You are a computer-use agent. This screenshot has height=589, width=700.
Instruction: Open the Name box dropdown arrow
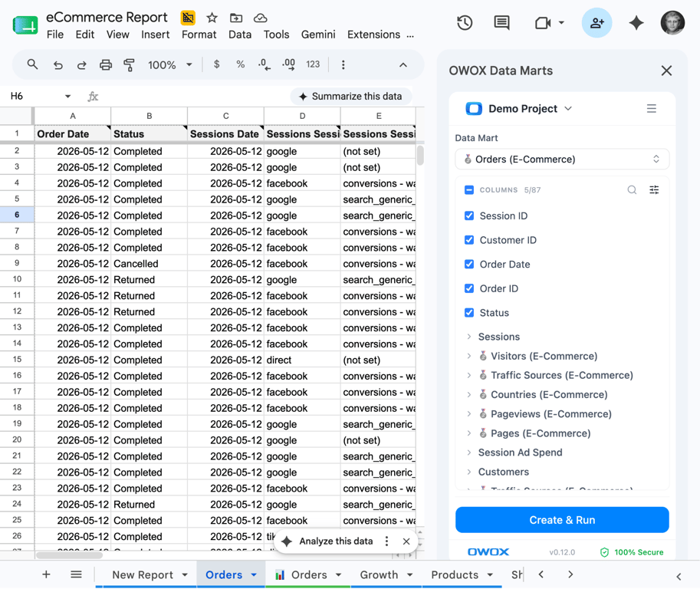(x=67, y=96)
